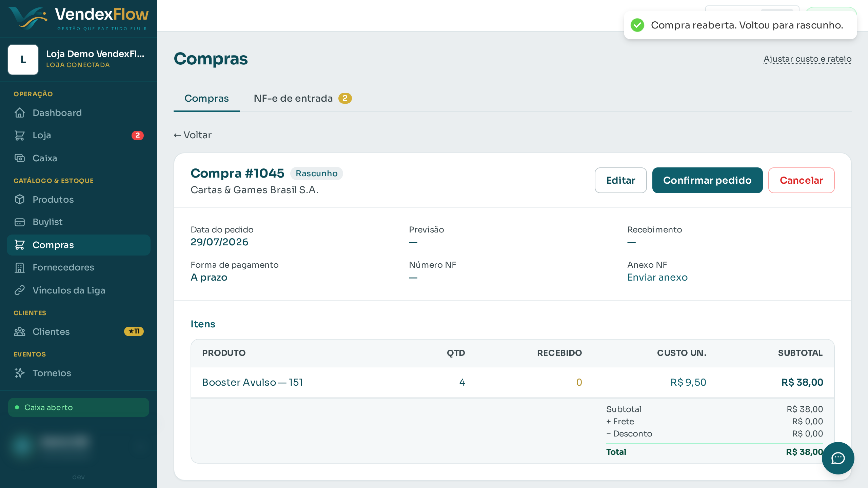This screenshot has height=488, width=868.
Task: Open Vínculos da Liga in sidebar
Action: pyautogui.click(x=79, y=290)
